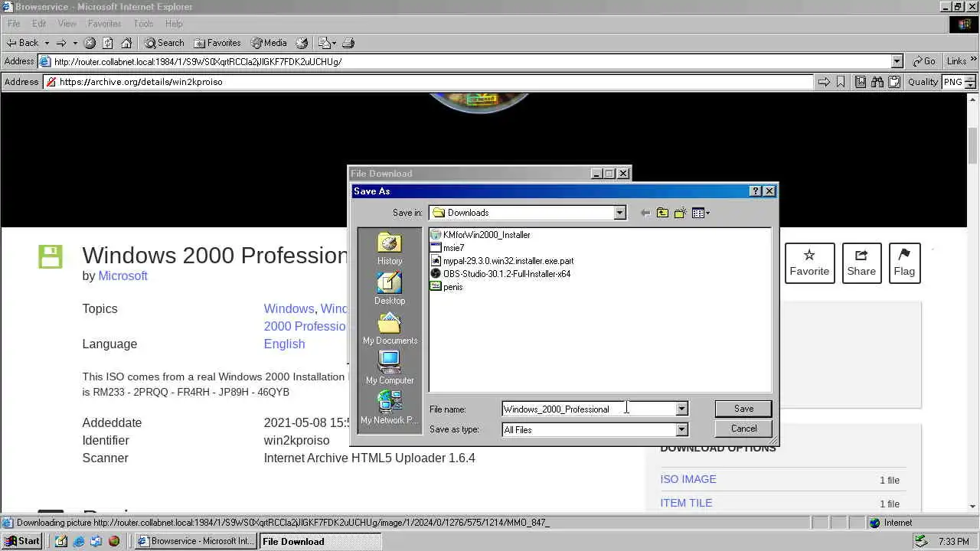The image size is (980, 551).
Task: Click the Browservice clipboard icon
Action: click(x=894, y=82)
